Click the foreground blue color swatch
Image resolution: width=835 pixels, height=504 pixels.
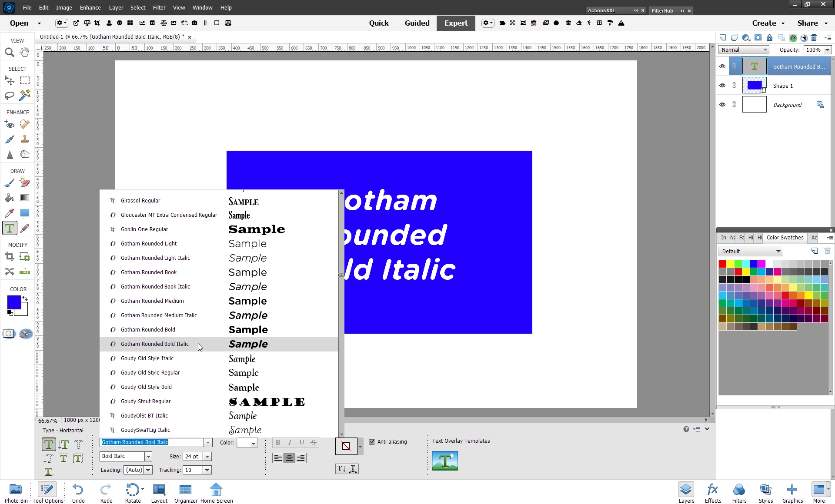point(13,302)
